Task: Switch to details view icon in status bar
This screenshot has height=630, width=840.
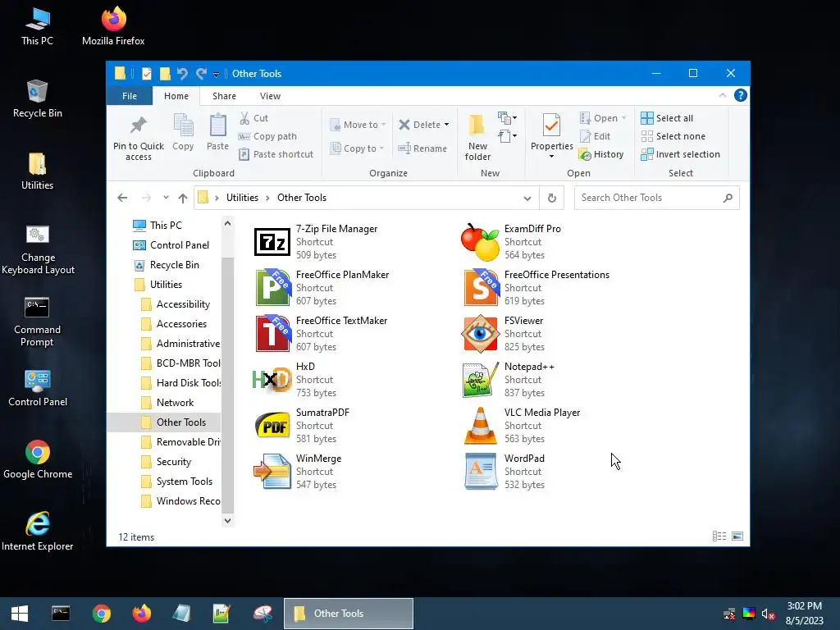Action: (x=719, y=536)
